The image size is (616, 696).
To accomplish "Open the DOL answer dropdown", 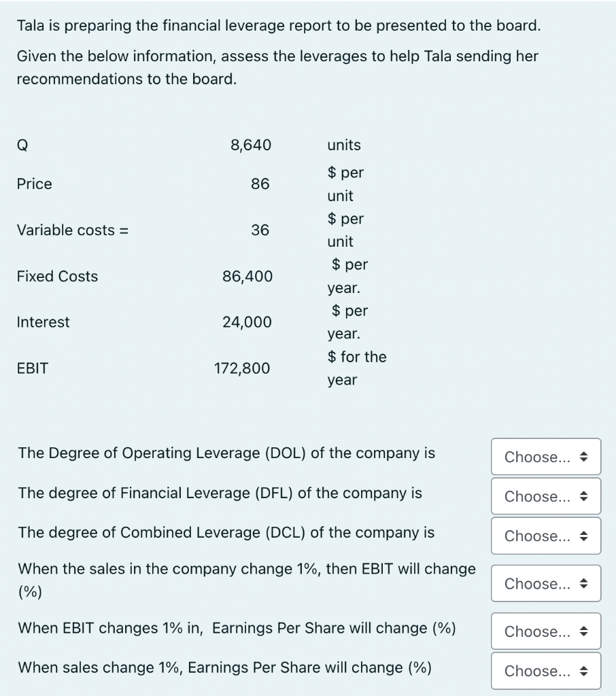I will 544,457.
